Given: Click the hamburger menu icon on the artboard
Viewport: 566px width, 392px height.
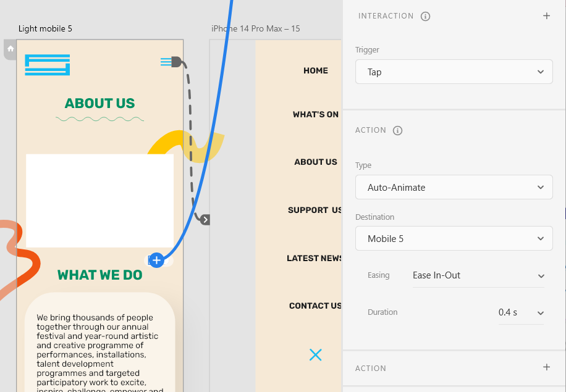Looking at the screenshot, I should coord(166,61).
